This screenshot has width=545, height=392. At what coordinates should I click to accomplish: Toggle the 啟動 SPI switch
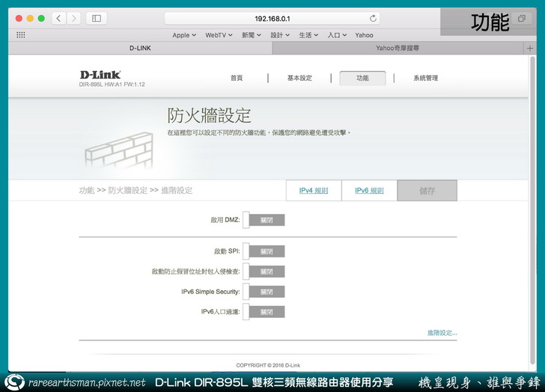coord(263,251)
